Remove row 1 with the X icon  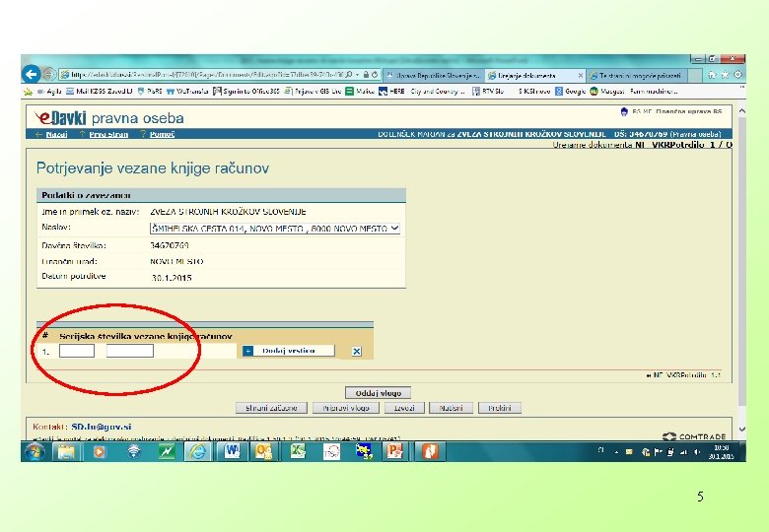[357, 352]
